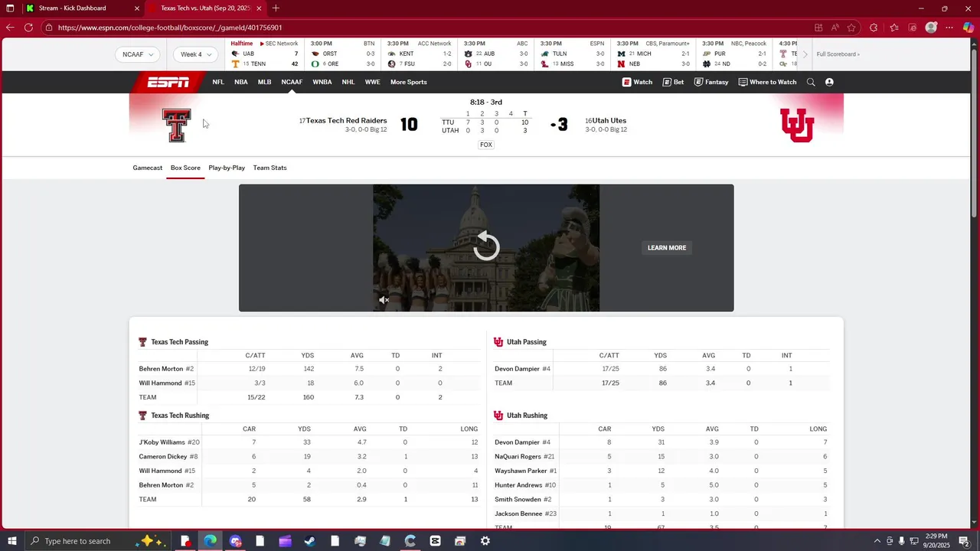
Task: Open Read Aloud in address bar
Action: (835, 28)
